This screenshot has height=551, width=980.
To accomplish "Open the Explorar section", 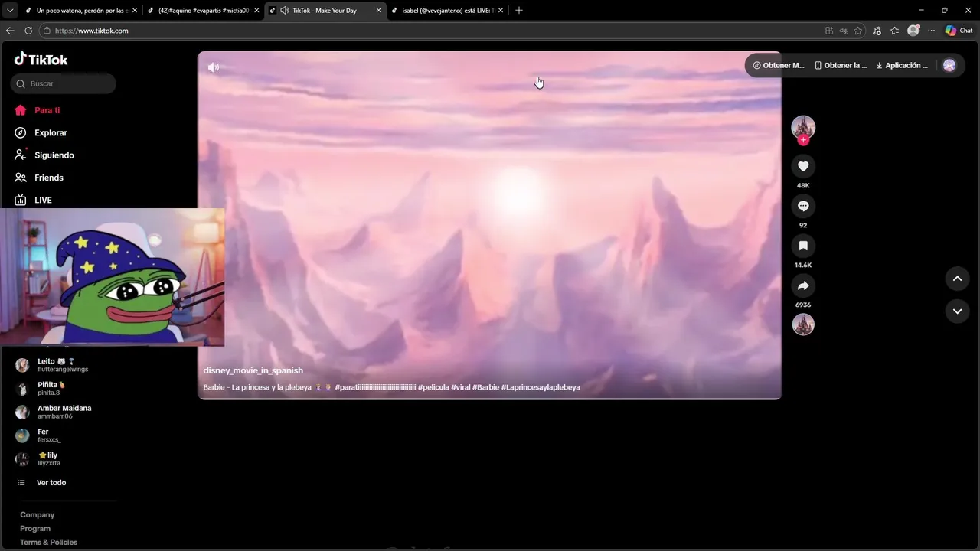I will click(x=51, y=132).
